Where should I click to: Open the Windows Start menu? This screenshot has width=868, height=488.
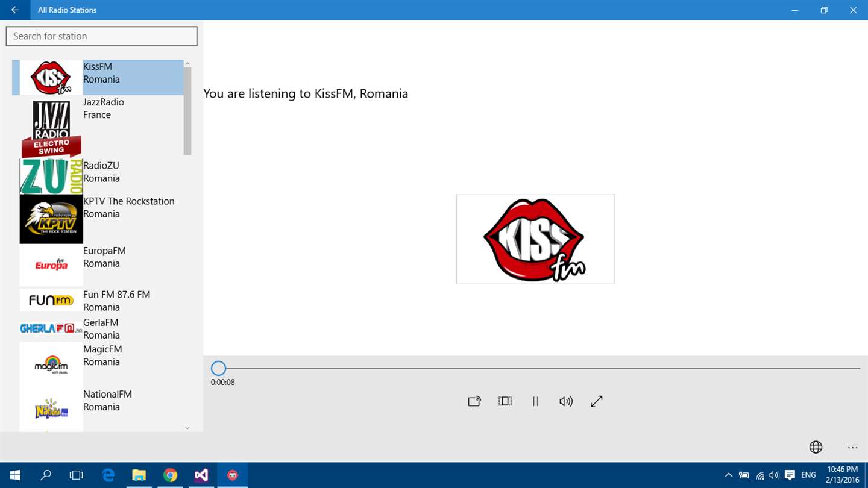15,475
